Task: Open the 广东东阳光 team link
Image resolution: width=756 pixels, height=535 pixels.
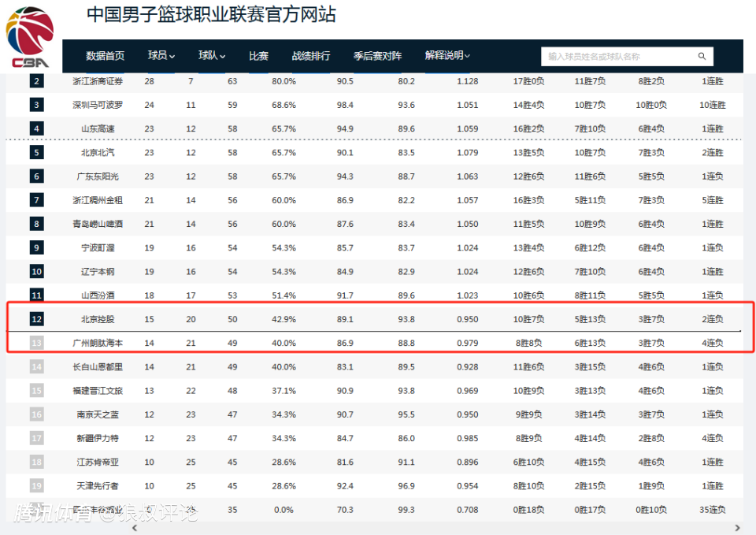Action: (98, 176)
